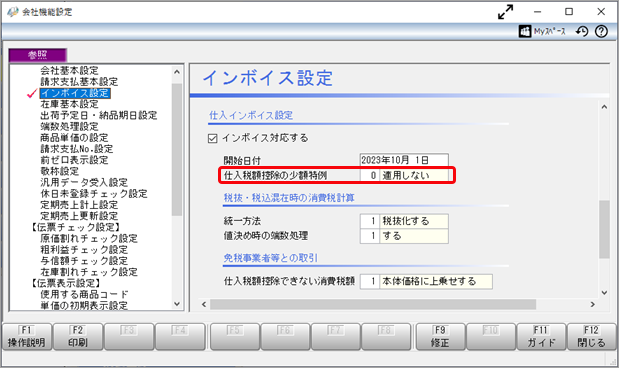Select 粗利益チェック設定 item

pyautogui.click(x=84, y=250)
